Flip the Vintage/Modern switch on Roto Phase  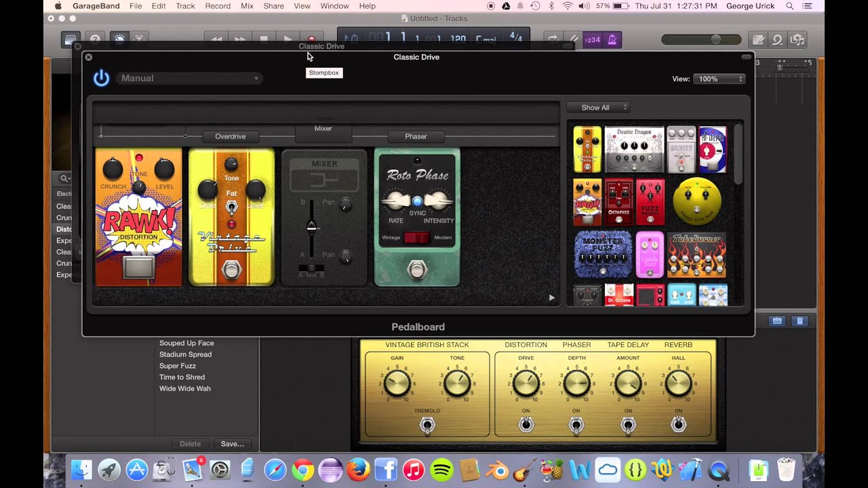click(x=416, y=238)
